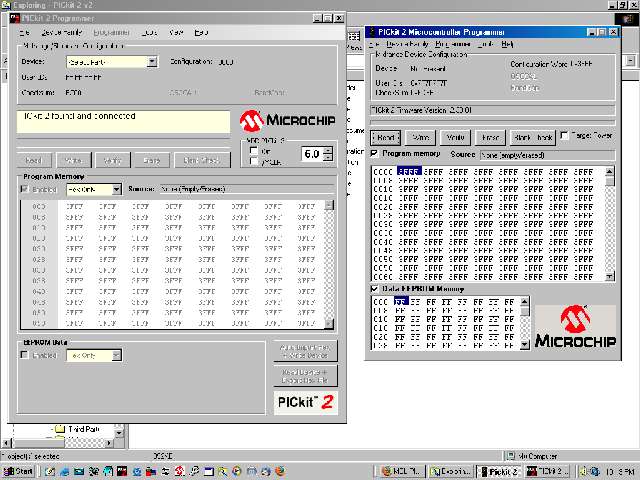The width and height of the screenshot is (640, 480).
Task: Toggle the Target Power checkbox
Action: (x=566, y=136)
